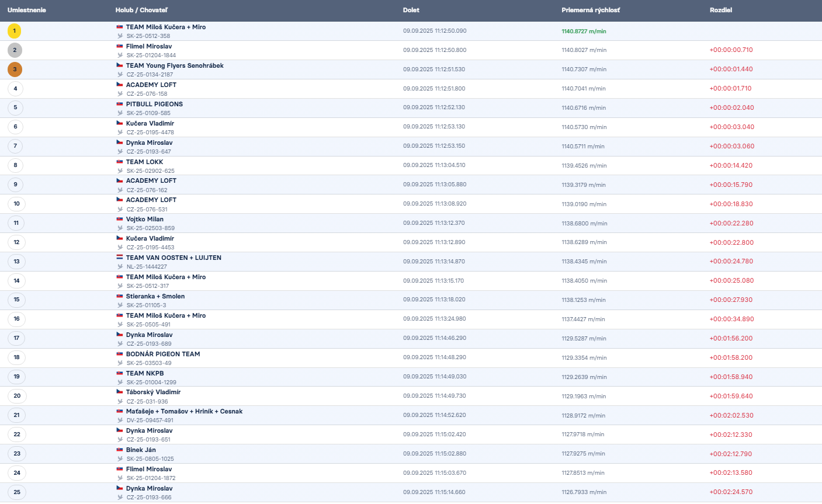Click the bronze third-place rank badge
Viewport: 822px width, 504px height.
point(15,69)
